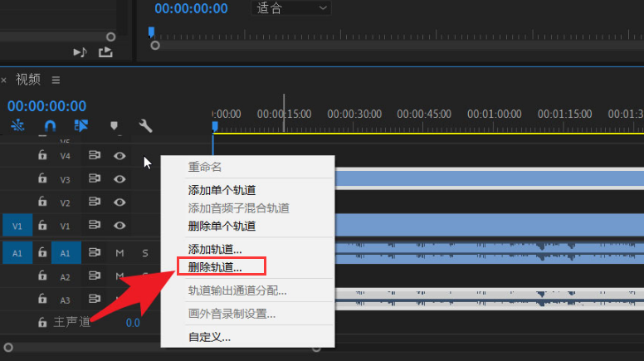Image resolution: width=644 pixels, height=361 pixels.
Task: Click timeline playhead marker on ruler
Action: tap(215, 126)
